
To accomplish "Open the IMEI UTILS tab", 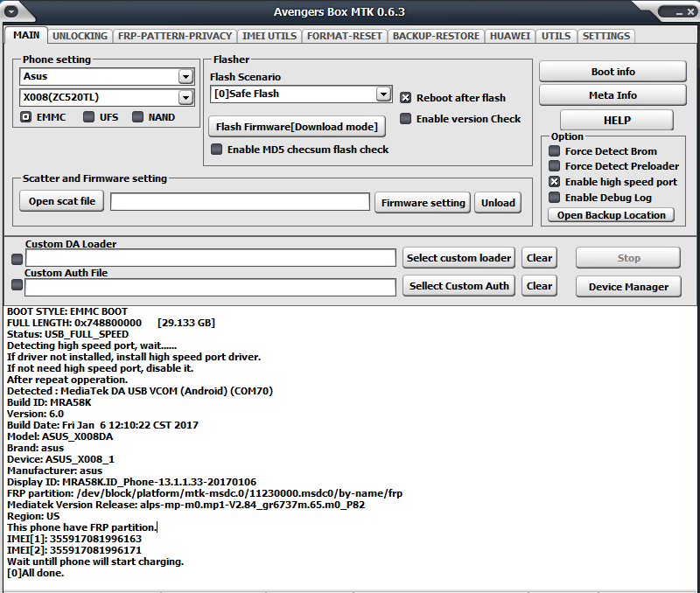I will tap(269, 36).
